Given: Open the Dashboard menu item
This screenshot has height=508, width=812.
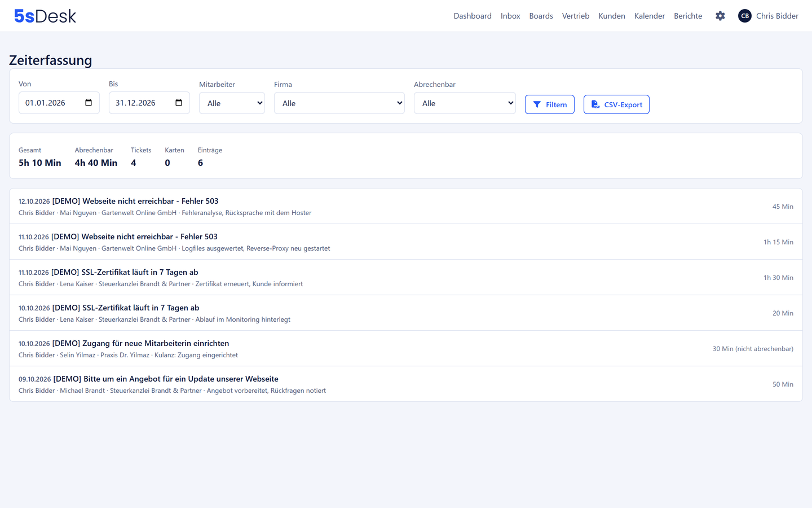Looking at the screenshot, I should pos(473,16).
